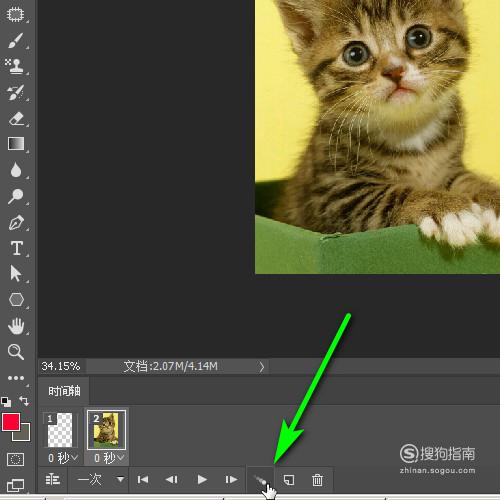Switch to the 时间轴 timeline tab
Image resolution: width=500 pixels, height=500 pixels.
click(64, 391)
